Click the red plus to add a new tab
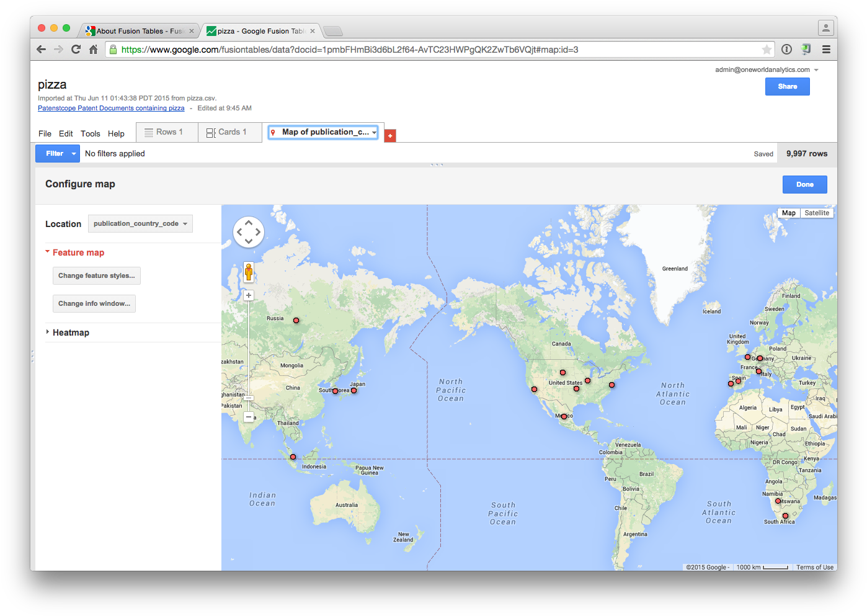 pos(389,135)
